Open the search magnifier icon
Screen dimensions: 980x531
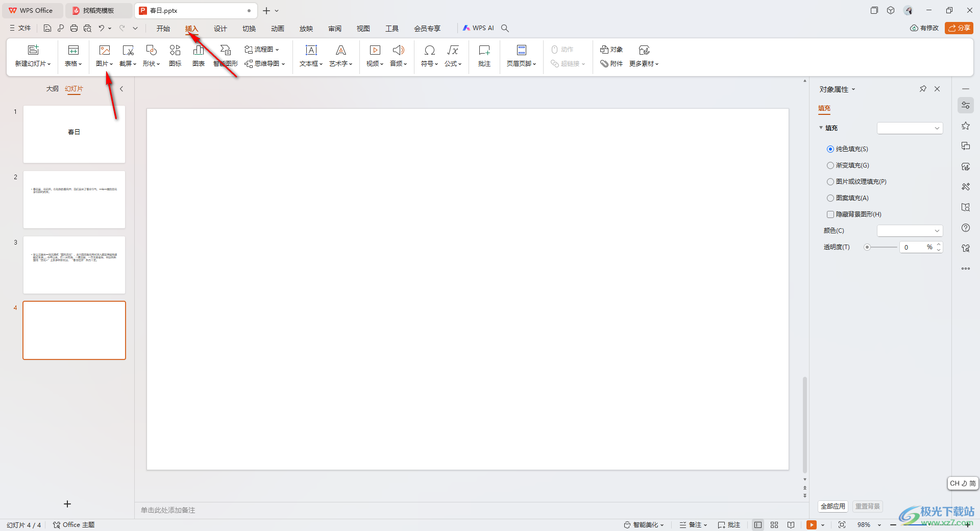coord(505,28)
